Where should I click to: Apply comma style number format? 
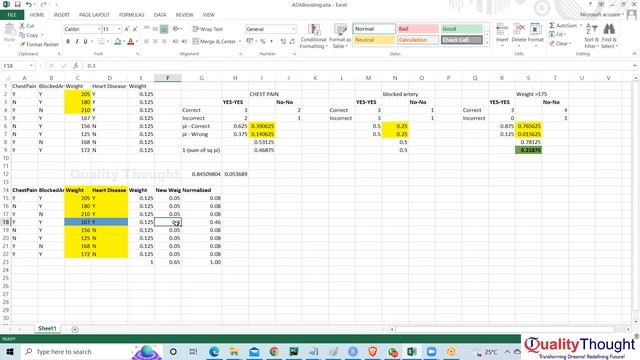271,41
